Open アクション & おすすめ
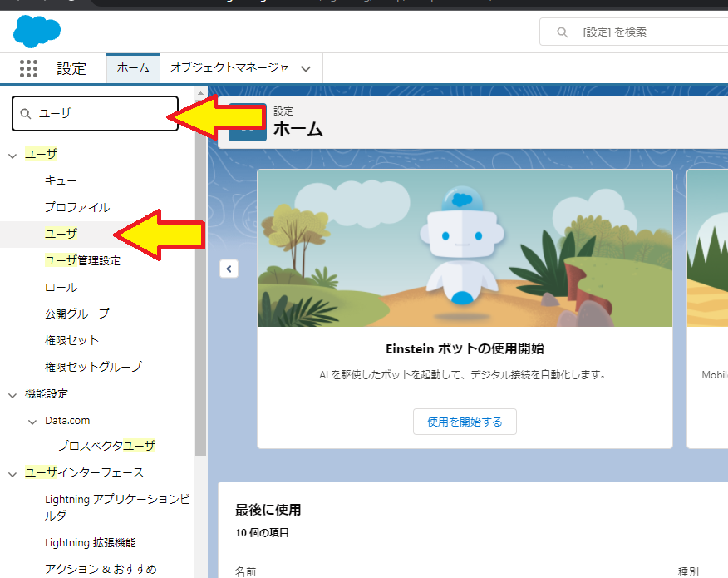 tap(101, 569)
